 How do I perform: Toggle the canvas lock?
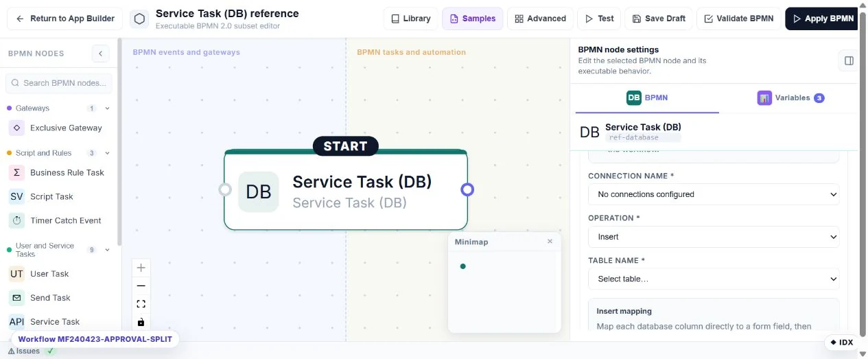pos(141,321)
